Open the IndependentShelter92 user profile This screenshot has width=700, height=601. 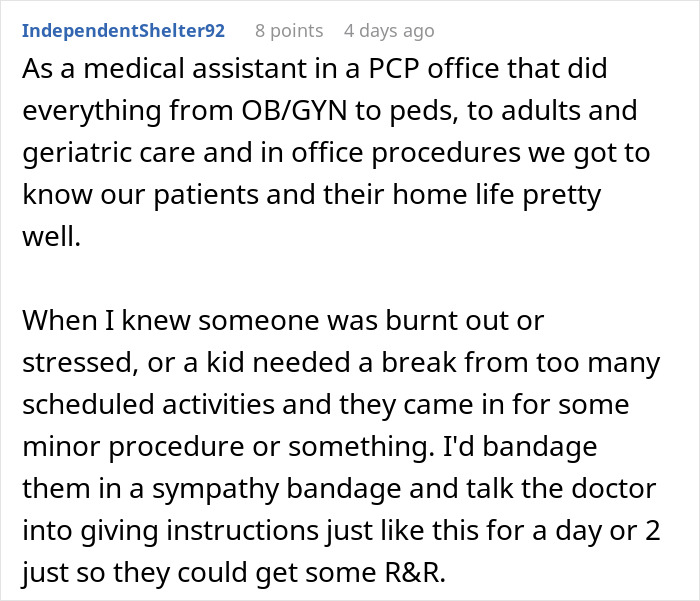123,30
